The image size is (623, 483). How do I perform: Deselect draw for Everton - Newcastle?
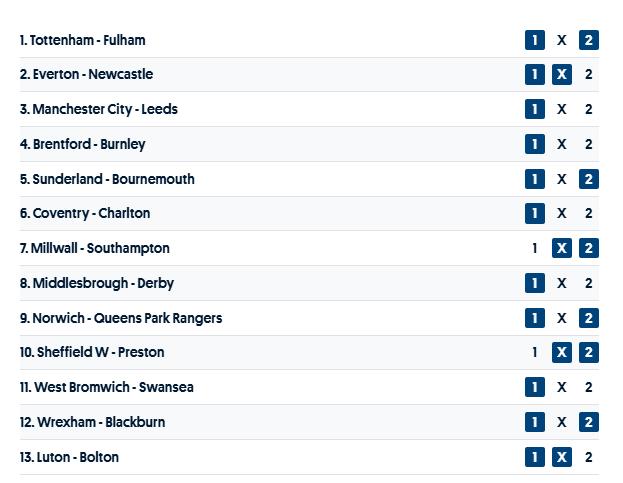point(562,75)
